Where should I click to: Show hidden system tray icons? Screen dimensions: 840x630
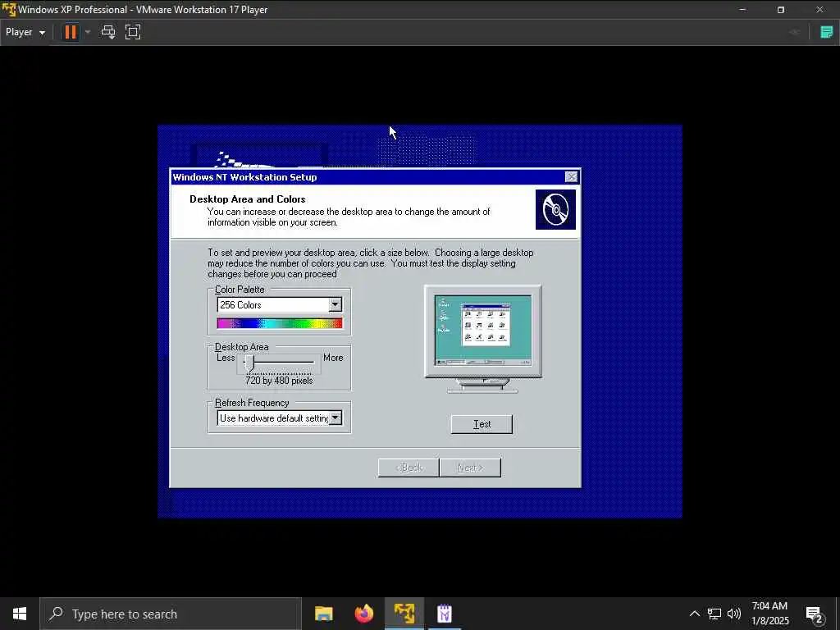pos(694,614)
